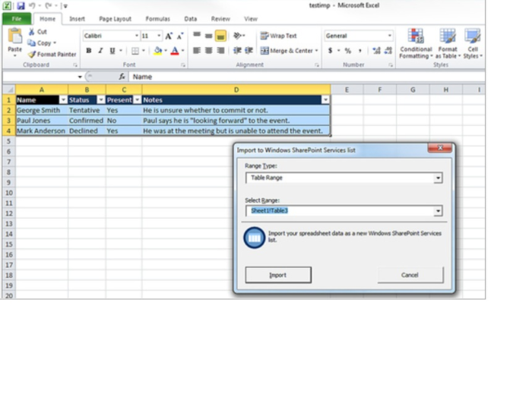Open Cell Styles gallery
Image resolution: width=532 pixels, height=397 pixels.
(x=473, y=44)
